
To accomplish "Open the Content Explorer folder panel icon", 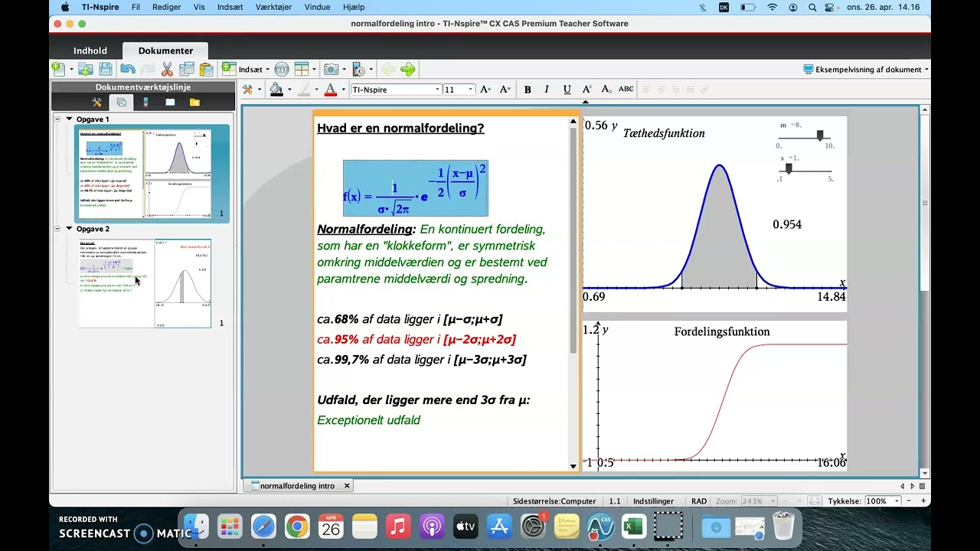I will coord(194,102).
